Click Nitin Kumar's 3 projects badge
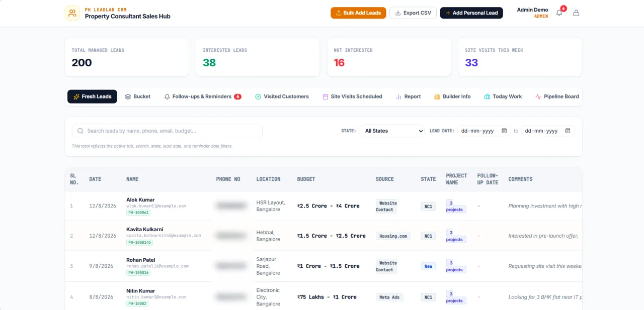 tap(456, 297)
